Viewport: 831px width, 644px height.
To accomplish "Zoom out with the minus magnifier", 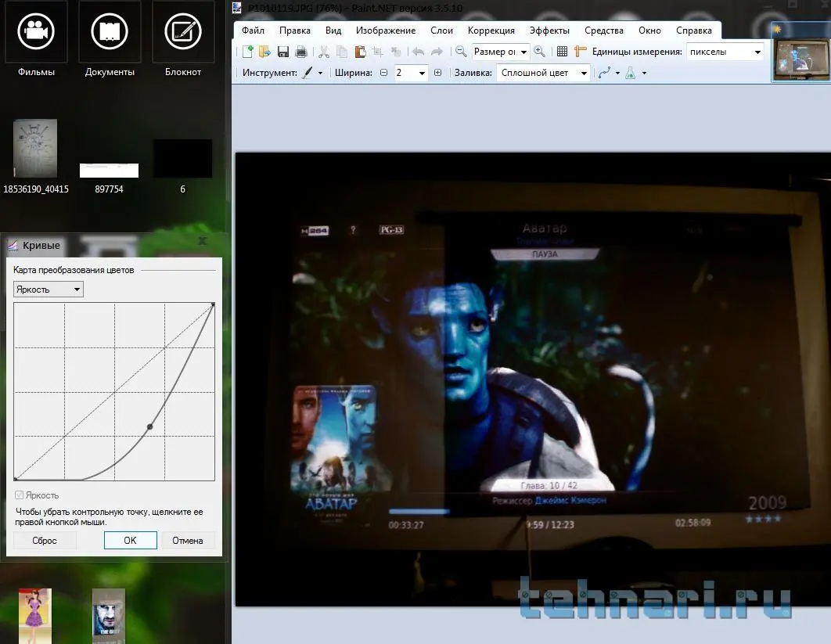I will pyautogui.click(x=461, y=52).
